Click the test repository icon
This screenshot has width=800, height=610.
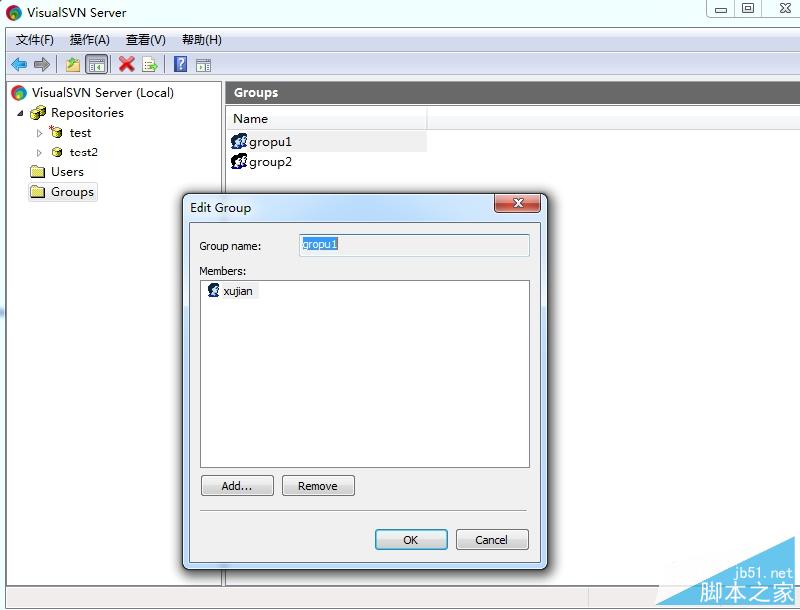click(56, 133)
